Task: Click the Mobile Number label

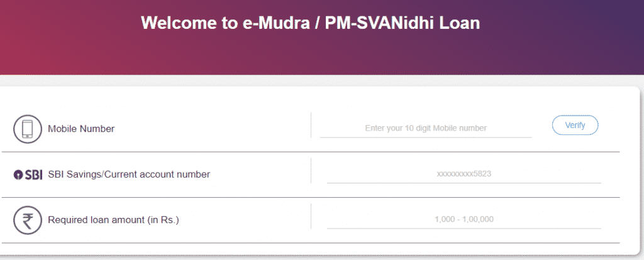Action: coord(81,129)
